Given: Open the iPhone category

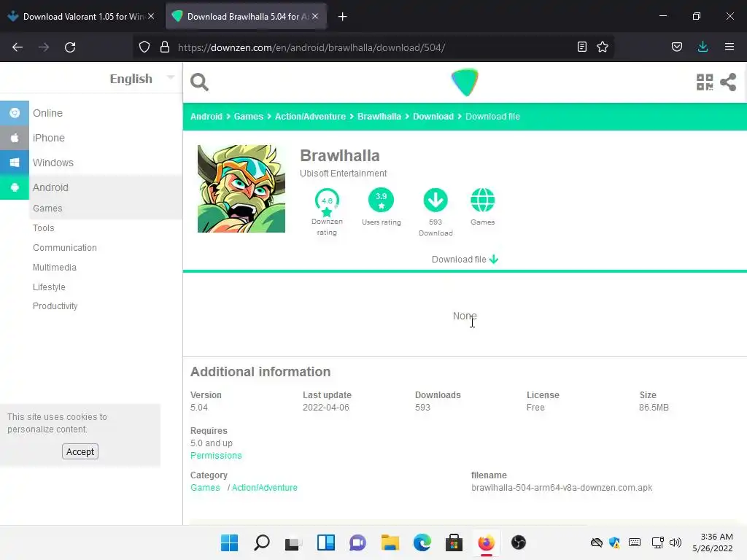Looking at the screenshot, I should [x=49, y=138].
